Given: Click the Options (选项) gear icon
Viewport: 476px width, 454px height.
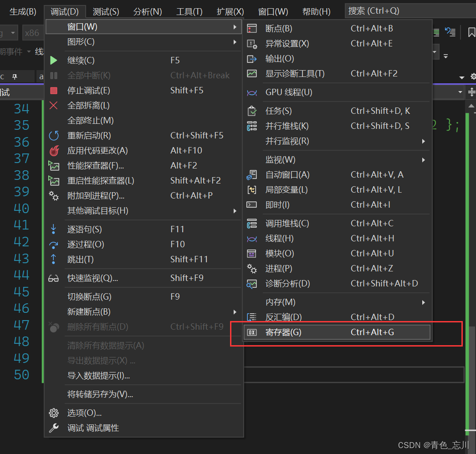Looking at the screenshot, I should pos(54,413).
